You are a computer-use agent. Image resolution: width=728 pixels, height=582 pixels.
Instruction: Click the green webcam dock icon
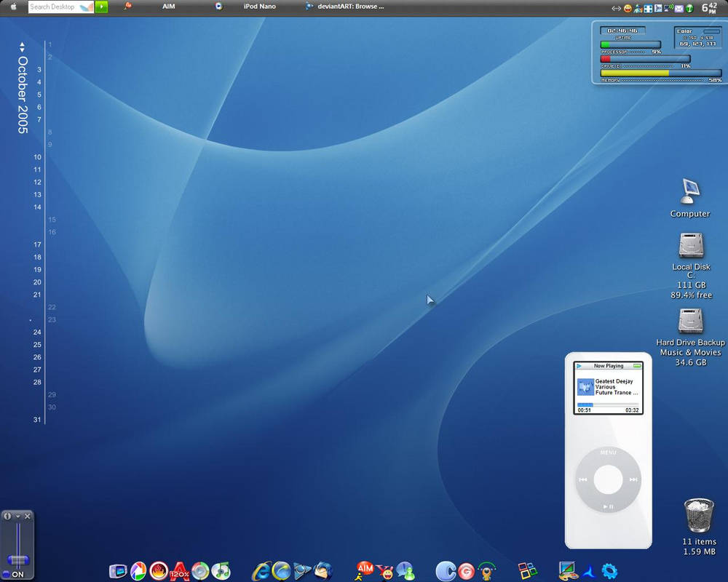tap(486, 571)
